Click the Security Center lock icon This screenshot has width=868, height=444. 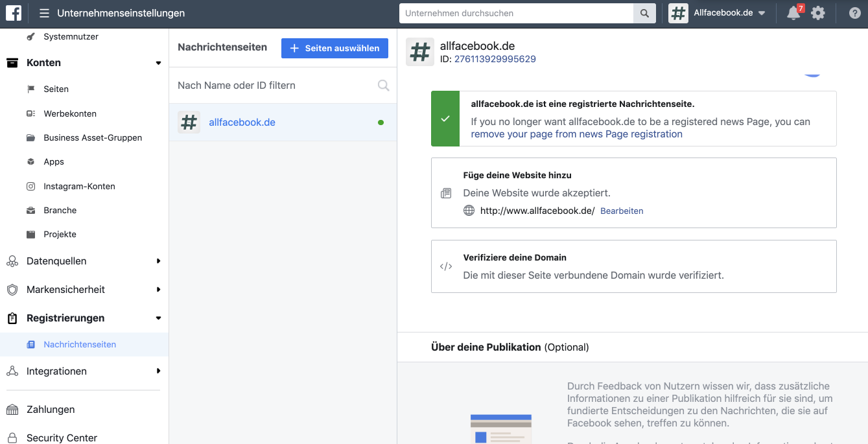point(12,438)
